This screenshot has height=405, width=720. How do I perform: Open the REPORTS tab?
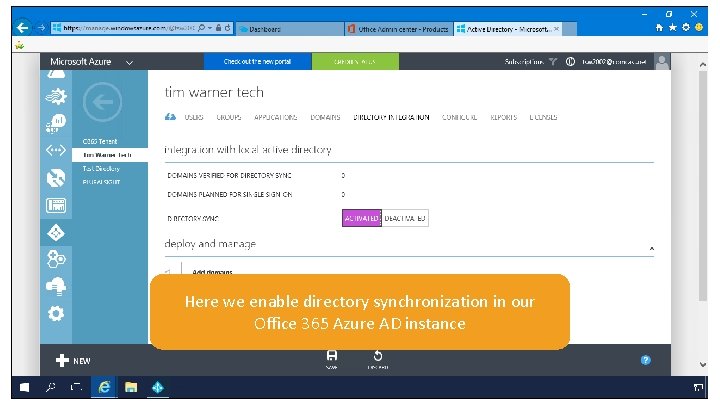pos(503,118)
